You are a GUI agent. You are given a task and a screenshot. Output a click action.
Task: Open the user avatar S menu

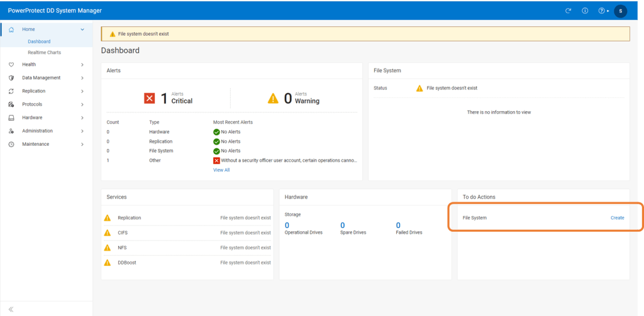[620, 11]
